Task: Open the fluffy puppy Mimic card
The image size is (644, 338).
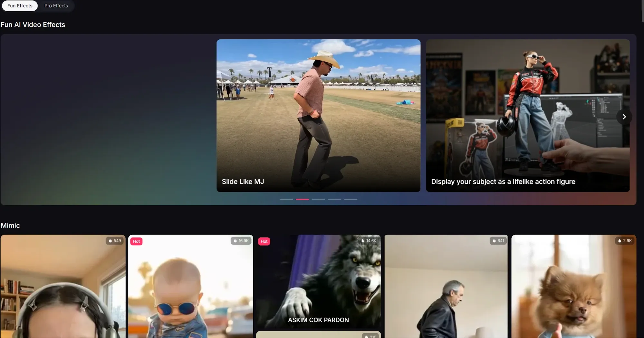Action: 574,286
